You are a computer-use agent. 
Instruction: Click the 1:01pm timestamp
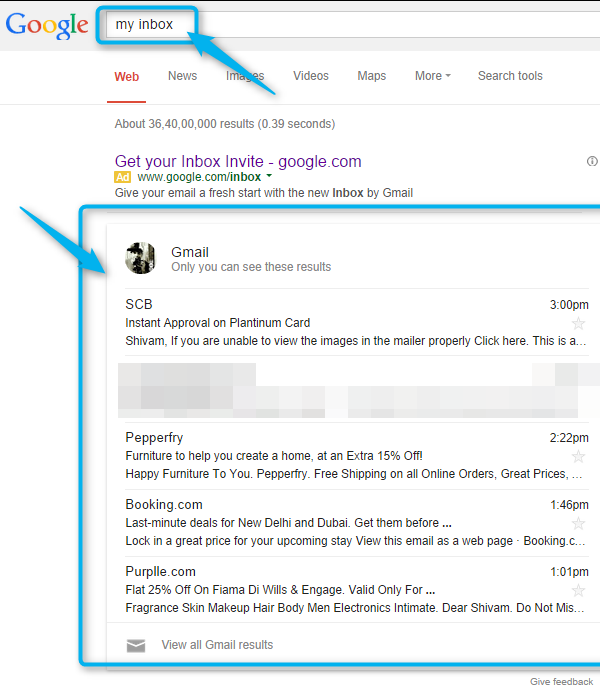(569, 572)
